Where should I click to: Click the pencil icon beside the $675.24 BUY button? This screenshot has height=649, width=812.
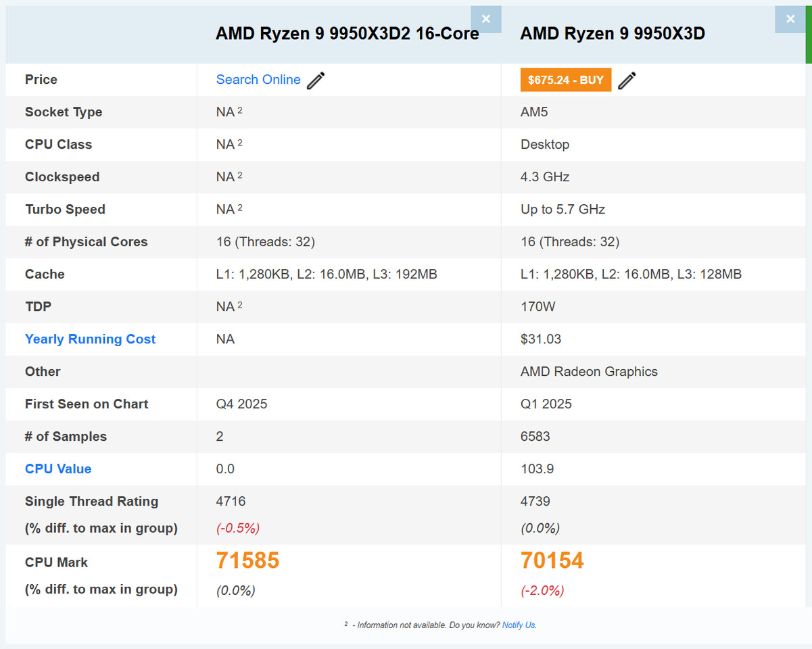(627, 80)
